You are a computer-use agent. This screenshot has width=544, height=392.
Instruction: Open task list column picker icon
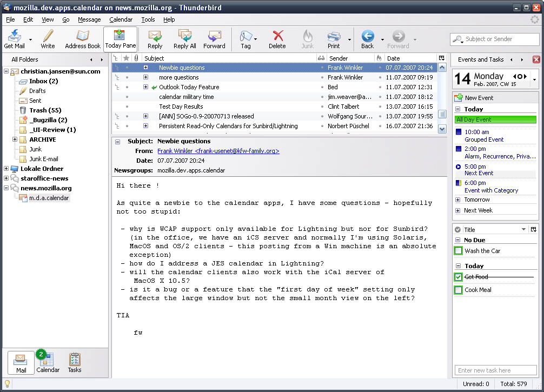pos(534,229)
